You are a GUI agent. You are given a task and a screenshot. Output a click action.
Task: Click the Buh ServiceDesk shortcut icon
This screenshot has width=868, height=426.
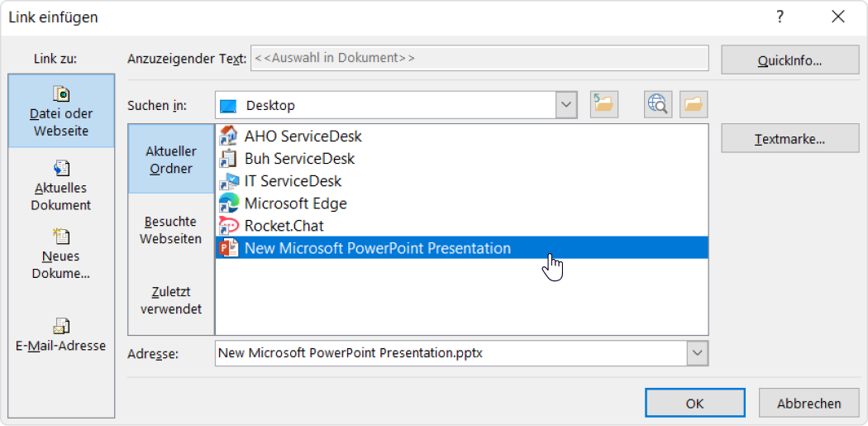(229, 159)
